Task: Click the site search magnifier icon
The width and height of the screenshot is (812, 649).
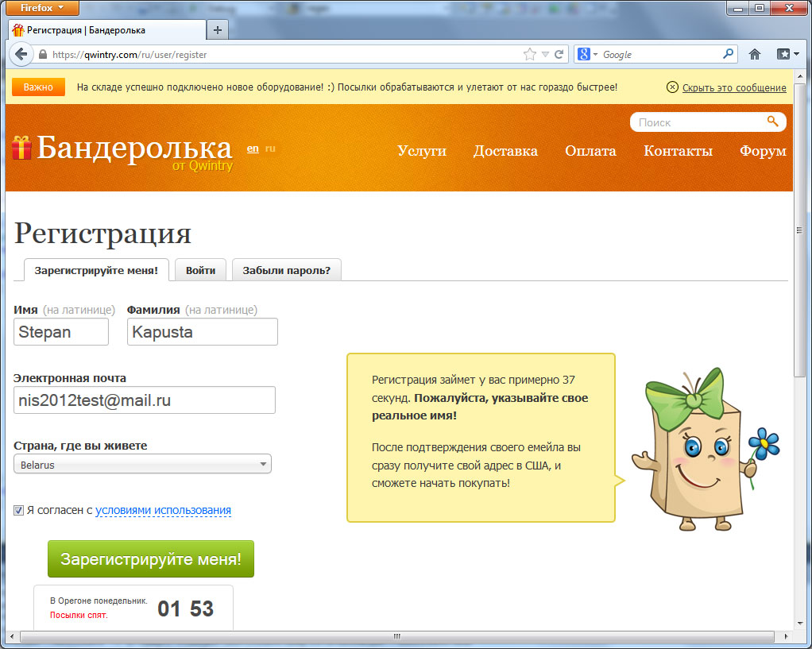Action: point(772,122)
